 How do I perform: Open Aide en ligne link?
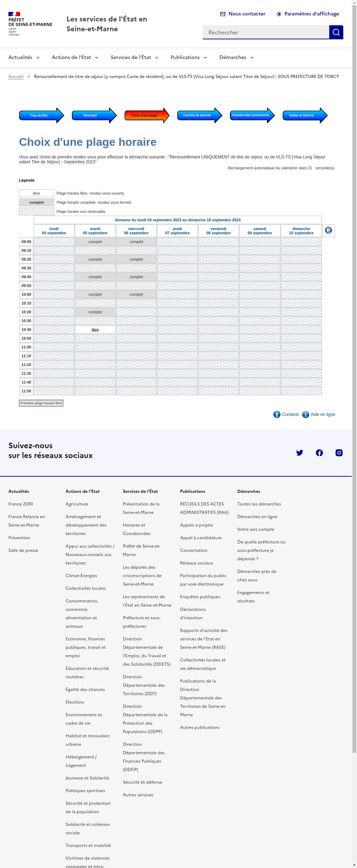pyautogui.click(x=323, y=415)
